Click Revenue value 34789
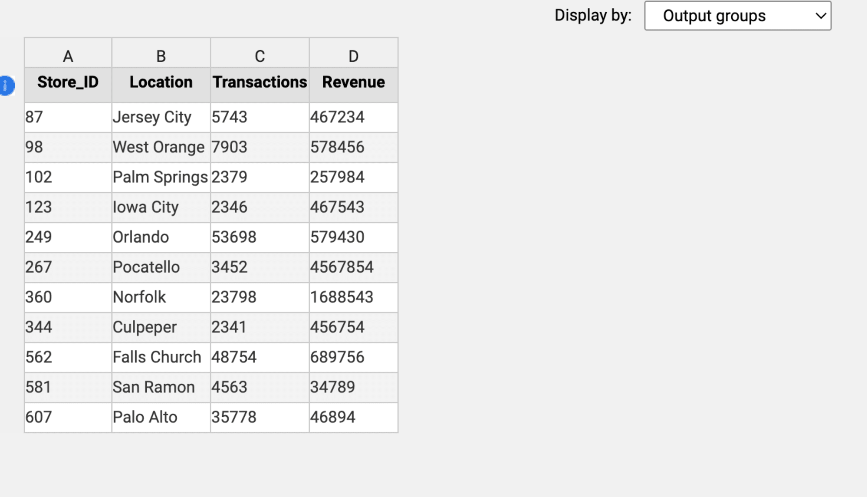This screenshot has height=497, width=868. point(354,387)
